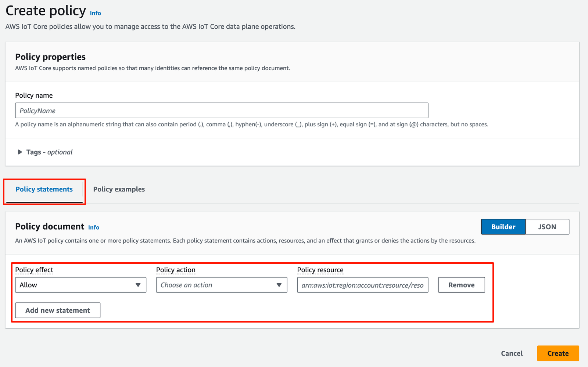
Task: Open the Info link beside Create policy
Action: (x=95, y=13)
